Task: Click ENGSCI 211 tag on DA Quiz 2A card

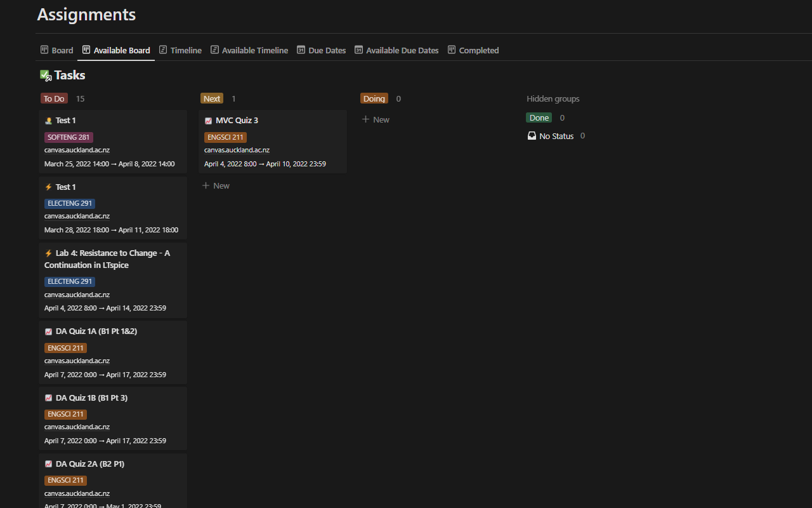Action: point(65,481)
